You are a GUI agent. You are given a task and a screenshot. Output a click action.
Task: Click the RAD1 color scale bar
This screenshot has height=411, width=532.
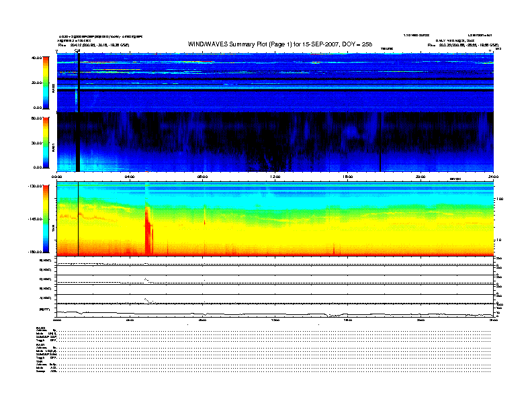46,142
